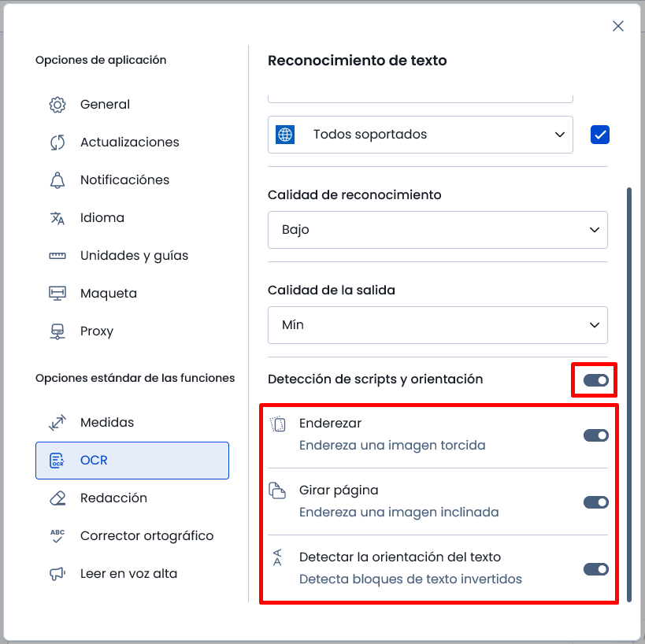Choose the Idioma translate icon

pos(57,218)
